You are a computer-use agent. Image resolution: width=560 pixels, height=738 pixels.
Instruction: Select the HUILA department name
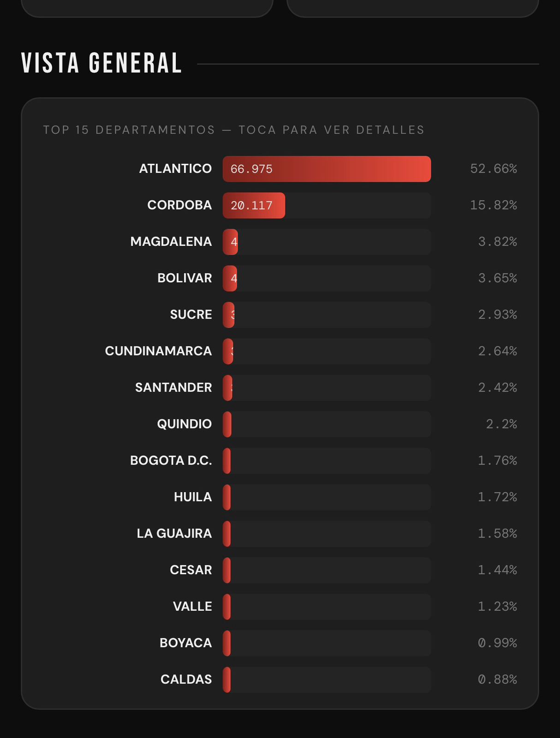coord(193,497)
